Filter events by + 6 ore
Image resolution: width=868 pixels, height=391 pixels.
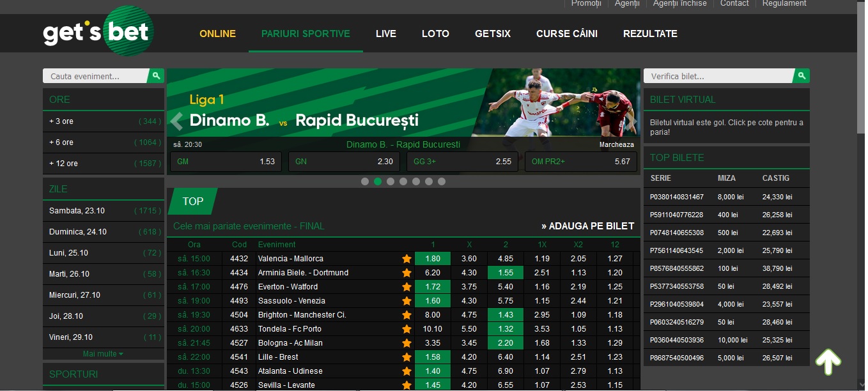pos(104,142)
